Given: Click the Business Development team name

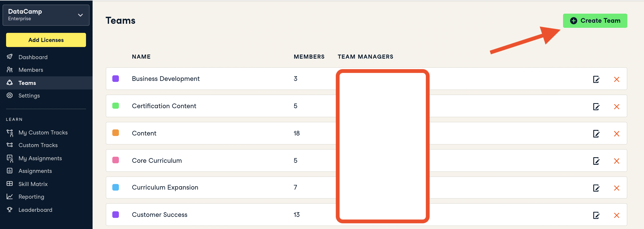Looking at the screenshot, I should (x=166, y=79).
